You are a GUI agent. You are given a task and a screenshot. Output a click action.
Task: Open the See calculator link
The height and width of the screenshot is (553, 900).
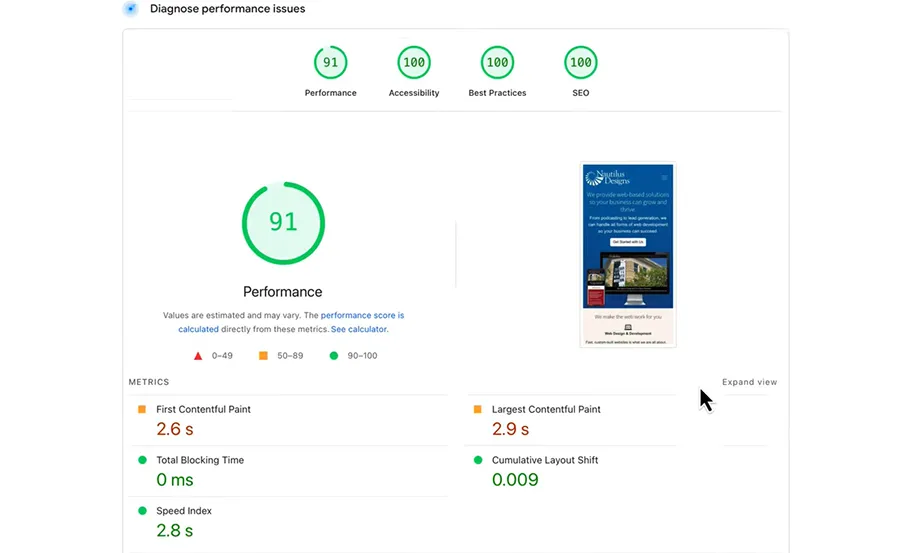tap(359, 329)
